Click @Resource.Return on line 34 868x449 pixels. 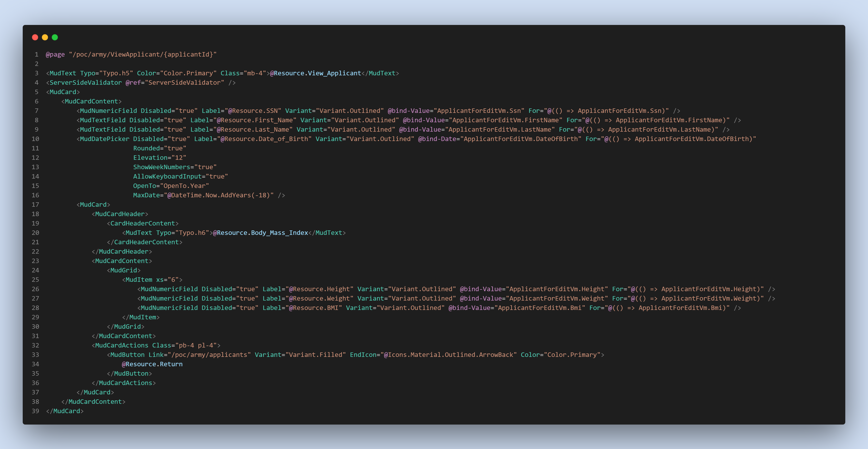pyautogui.click(x=152, y=364)
